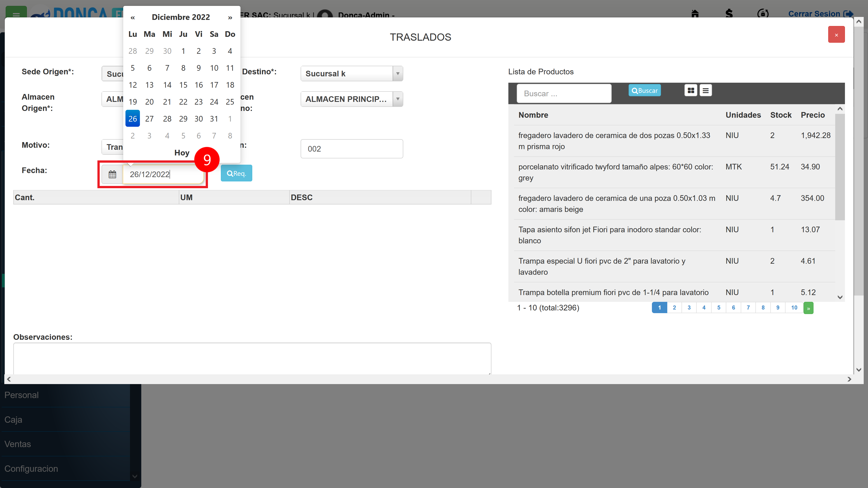
Task: Open Personal in sidebar menu
Action: (x=65, y=395)
